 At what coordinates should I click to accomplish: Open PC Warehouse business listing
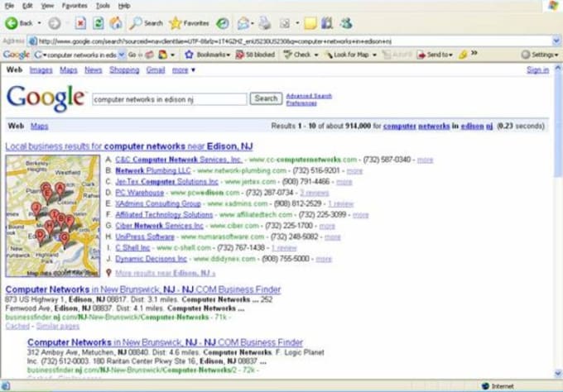click(139, 193)
